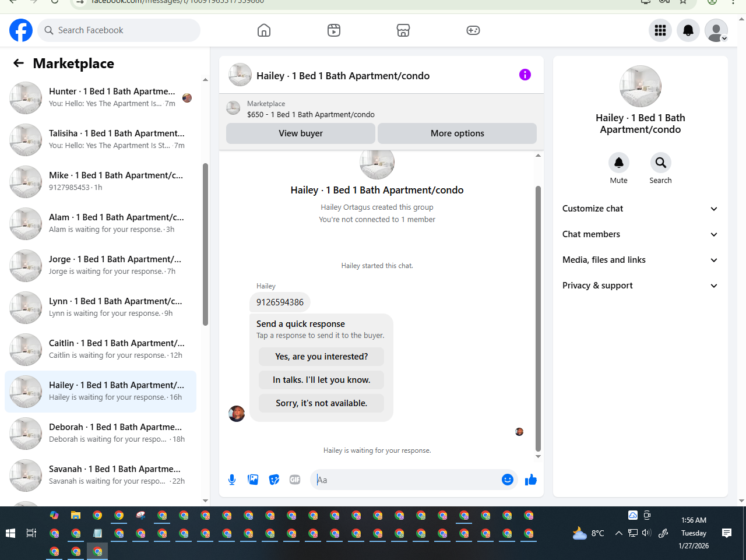Image resolution: width=746 pixels, height=560 pixels.
Task: Open Lynn's apartment conversation
Action: (x=100, y=308)
